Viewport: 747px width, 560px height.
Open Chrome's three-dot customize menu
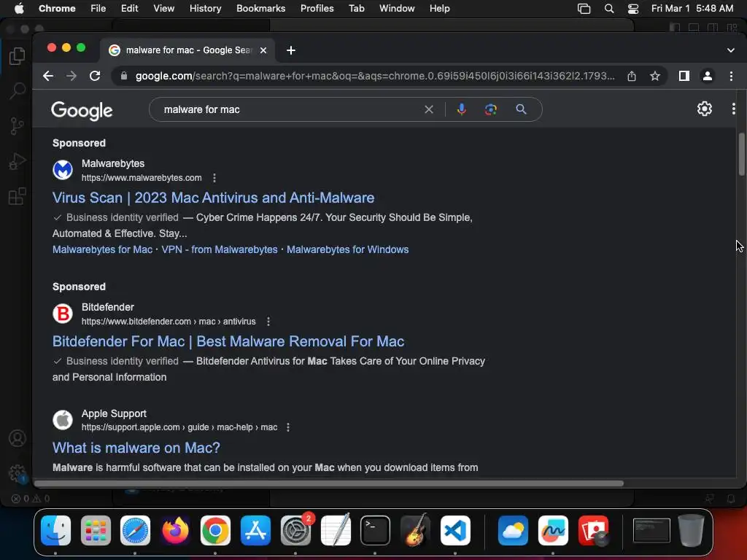731,76
